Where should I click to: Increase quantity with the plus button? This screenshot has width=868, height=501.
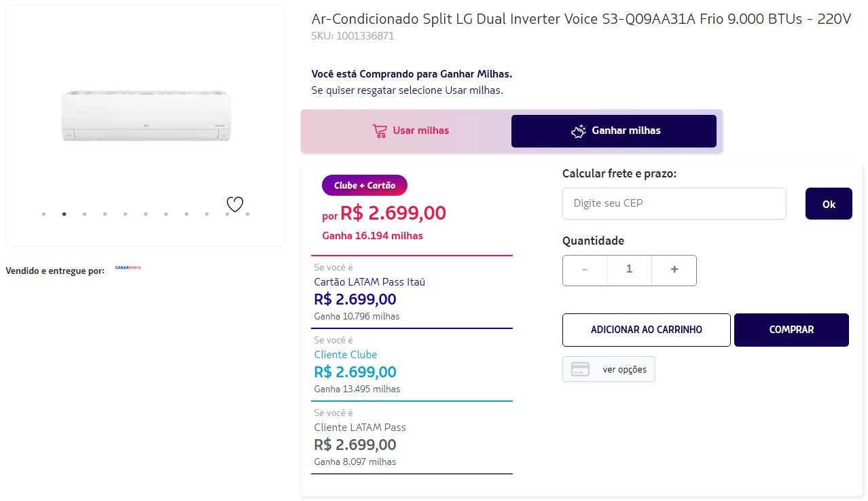click(x=674, y=270)
